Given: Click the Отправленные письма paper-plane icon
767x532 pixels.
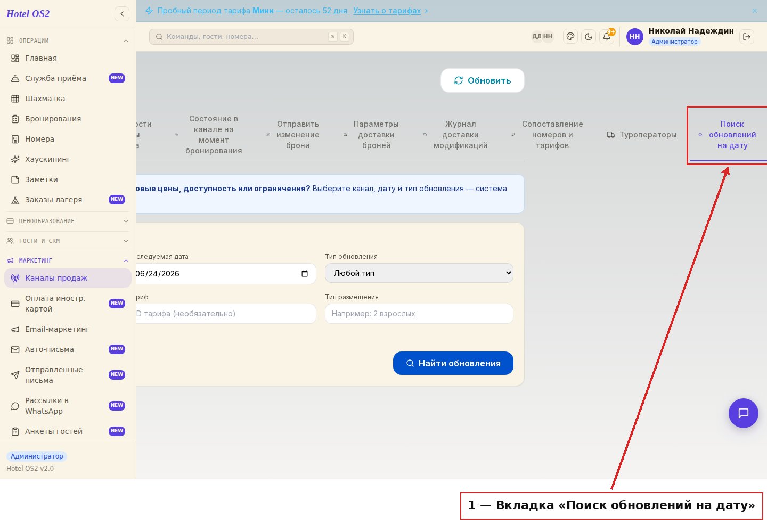Looking at the screenshot, I should point(15,375).
